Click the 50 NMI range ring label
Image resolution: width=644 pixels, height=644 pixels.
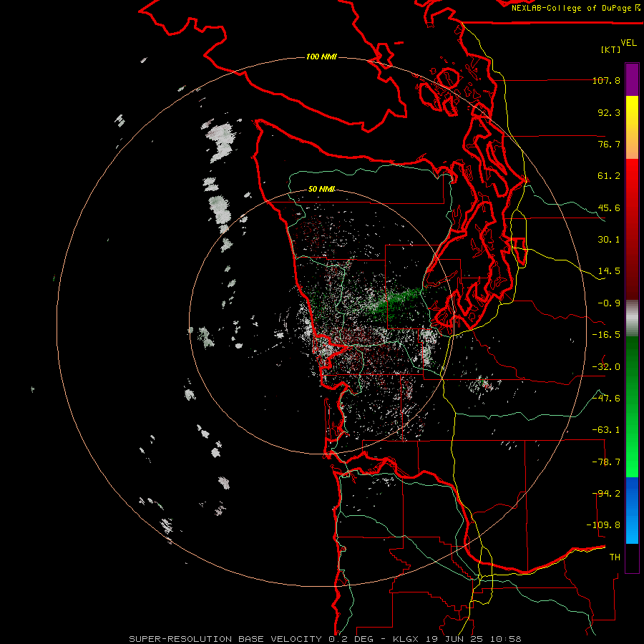(x=321, y=189)
